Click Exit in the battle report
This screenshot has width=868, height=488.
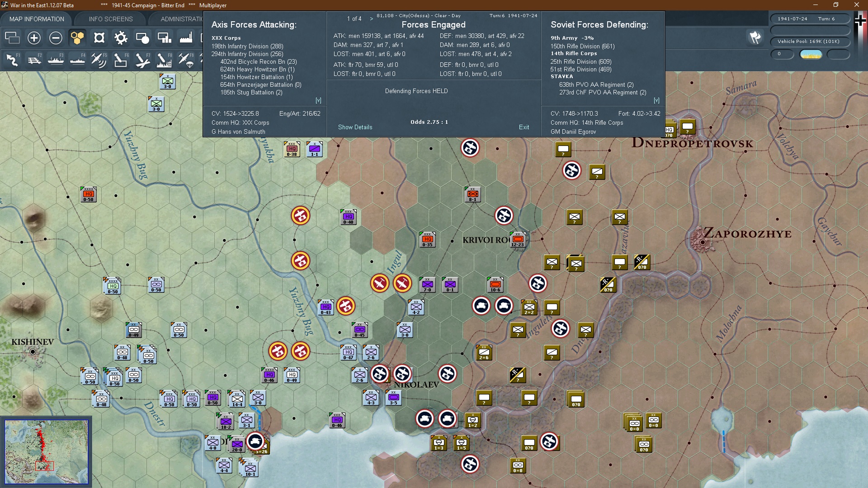(524, 127)
